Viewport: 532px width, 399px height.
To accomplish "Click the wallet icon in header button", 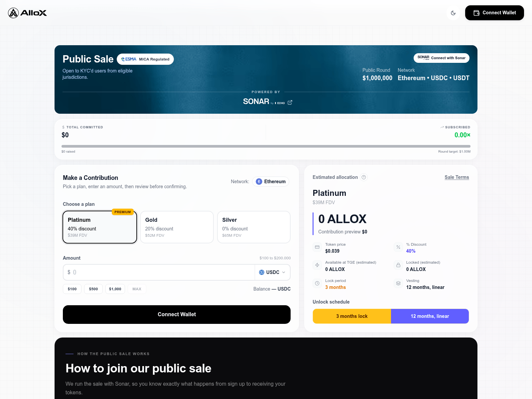I will click(x=476, y=13).
